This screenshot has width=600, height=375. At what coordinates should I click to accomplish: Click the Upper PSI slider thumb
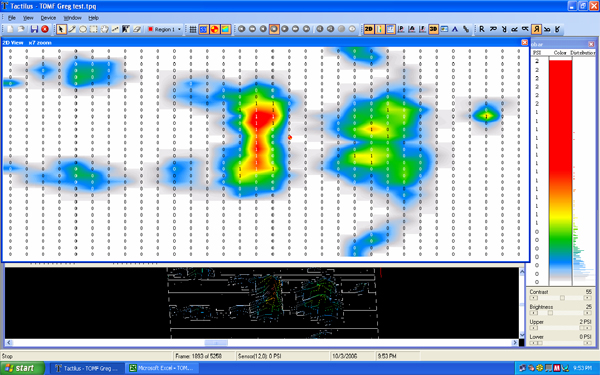click(582, 328)
